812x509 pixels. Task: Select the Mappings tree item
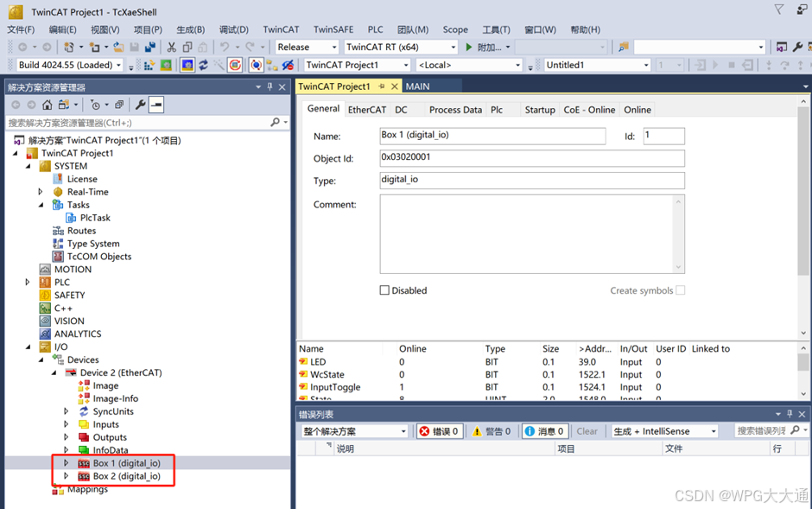[87, 489]
